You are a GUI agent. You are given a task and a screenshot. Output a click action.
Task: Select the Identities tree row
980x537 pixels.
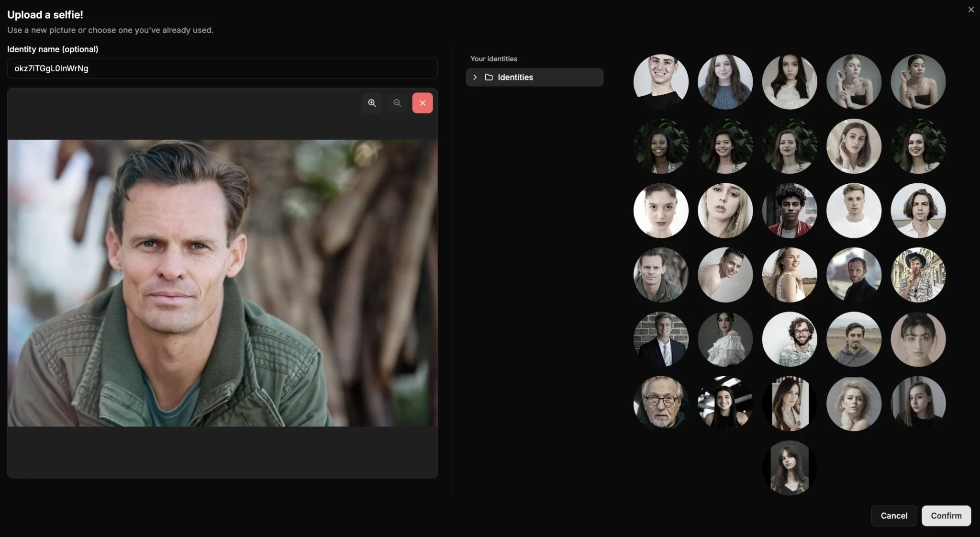pyautogui.click(x=534, y=77)
